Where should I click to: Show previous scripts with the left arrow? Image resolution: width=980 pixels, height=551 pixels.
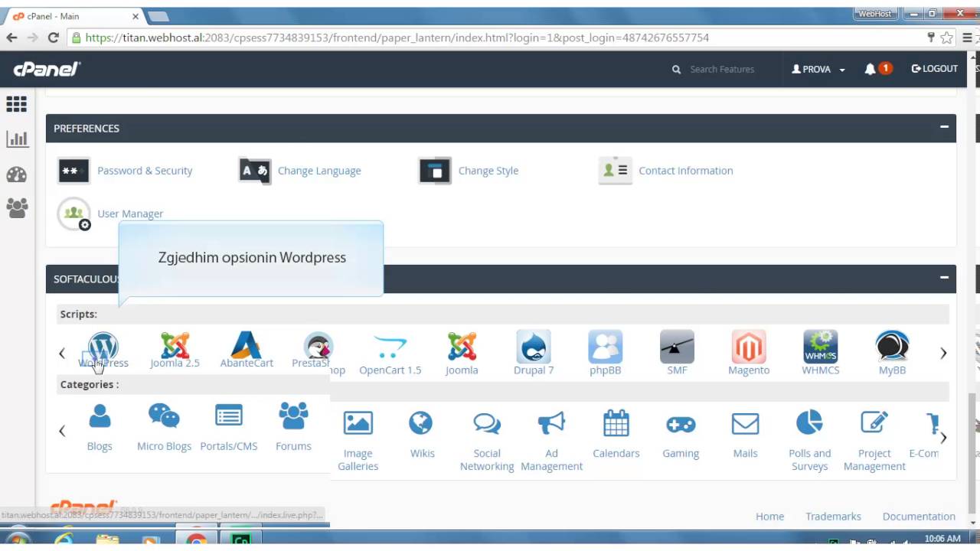[x=62, y=353]
